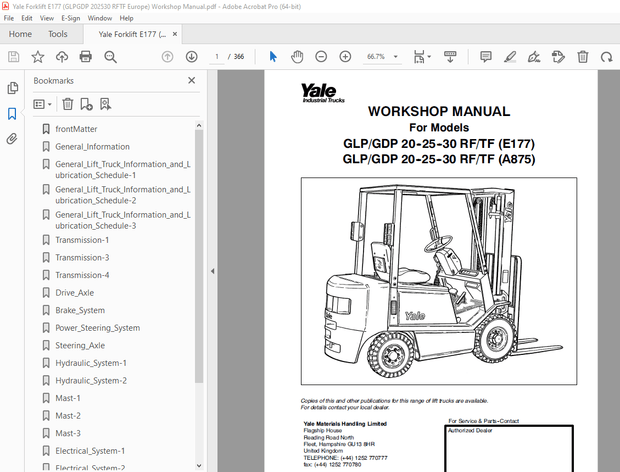
Task: Open the File menu
Action: pyautogui.click(x=9, y=18)
